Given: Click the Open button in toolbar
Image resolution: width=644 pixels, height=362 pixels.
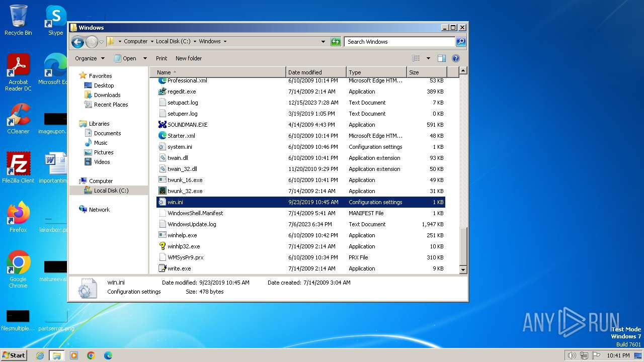Looking at the screenshot, I should point(125,58).
